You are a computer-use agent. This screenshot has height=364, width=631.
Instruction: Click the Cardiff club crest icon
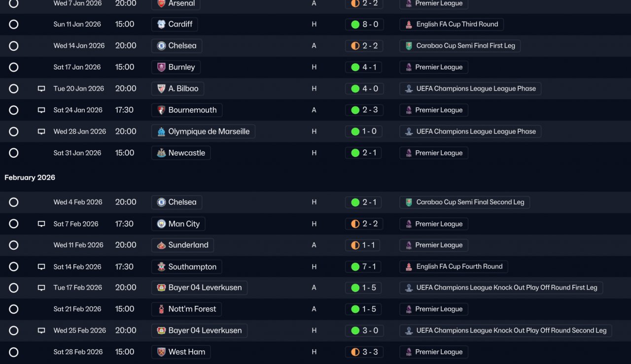(x=161, y=24)
